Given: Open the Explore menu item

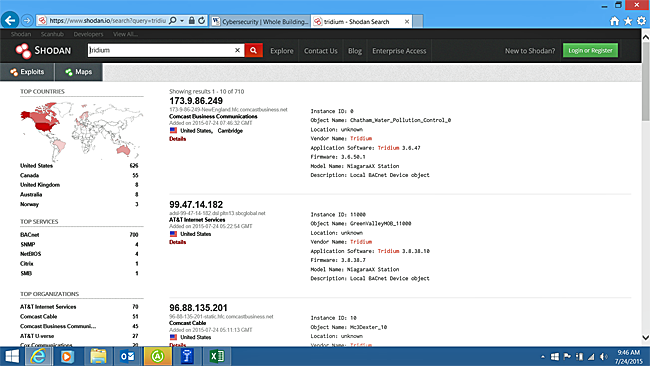Looking at the screenshot, I should pyautogui.click(x=282, y=51).
